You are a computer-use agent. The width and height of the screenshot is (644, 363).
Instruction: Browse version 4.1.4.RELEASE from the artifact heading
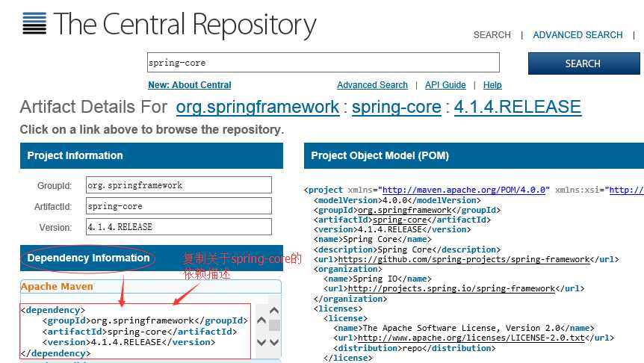click(x=518, y=107)
